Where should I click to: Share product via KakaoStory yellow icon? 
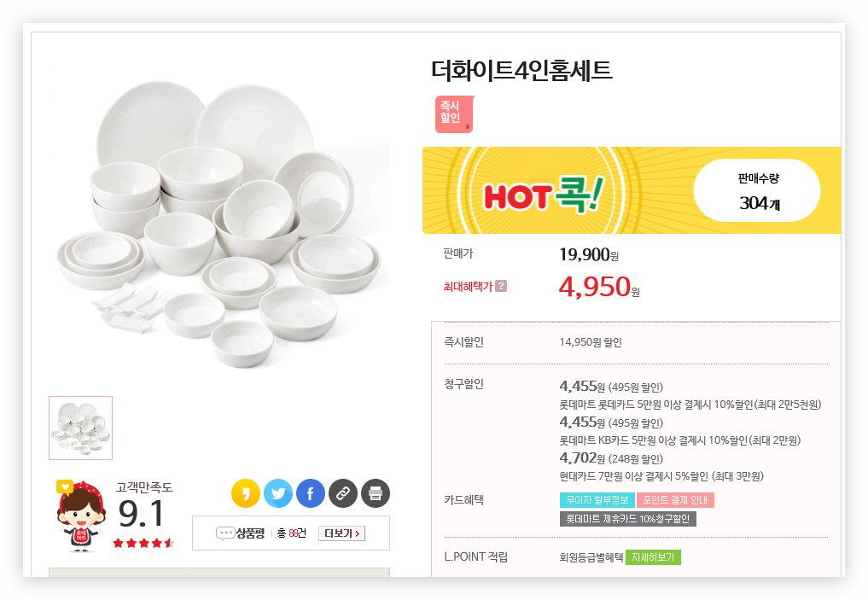pyautogui.click(x=246, y=493)
